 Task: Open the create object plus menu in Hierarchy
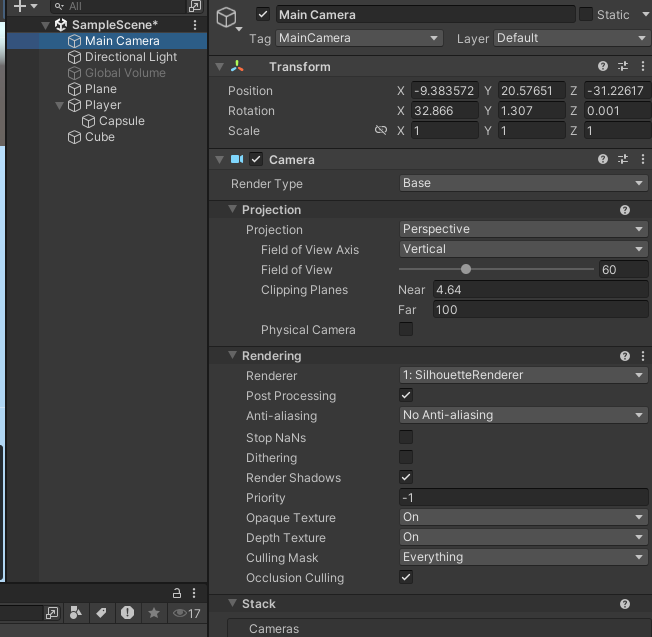(x=25, y=6)
